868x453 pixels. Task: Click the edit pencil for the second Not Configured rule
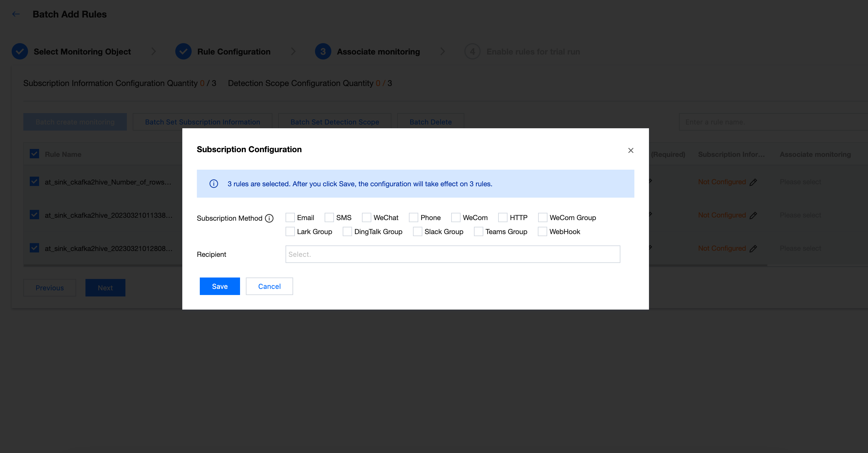pos(753,215)
